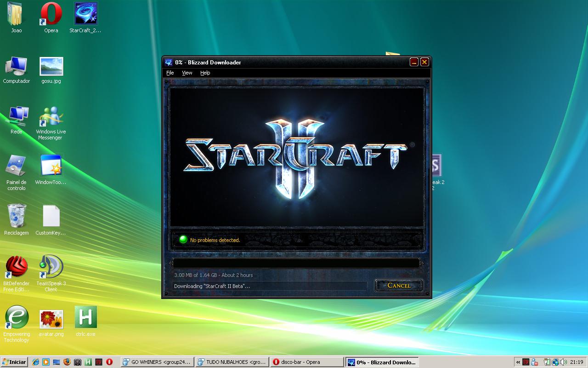Click the Blizzard Downloader title bar icon
The width and height of the screenshot is (588, 368).
coord(169,62)
